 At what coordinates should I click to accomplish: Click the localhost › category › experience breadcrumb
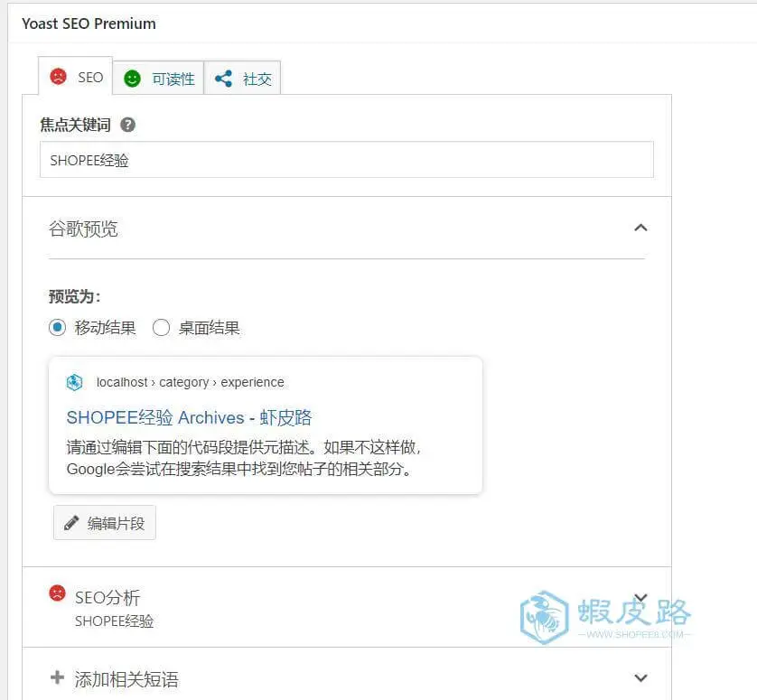[191, 382]
